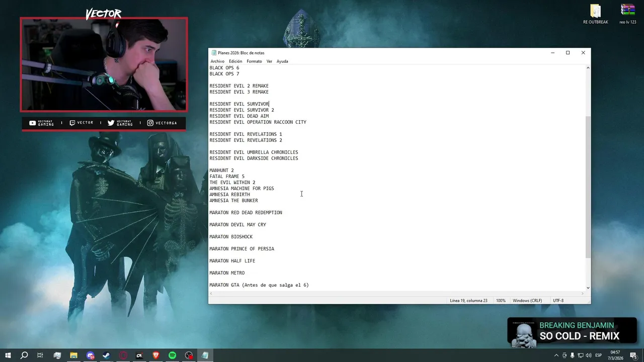
Task: Minimize the Notepad window
Action: click(x=552, y=53)
